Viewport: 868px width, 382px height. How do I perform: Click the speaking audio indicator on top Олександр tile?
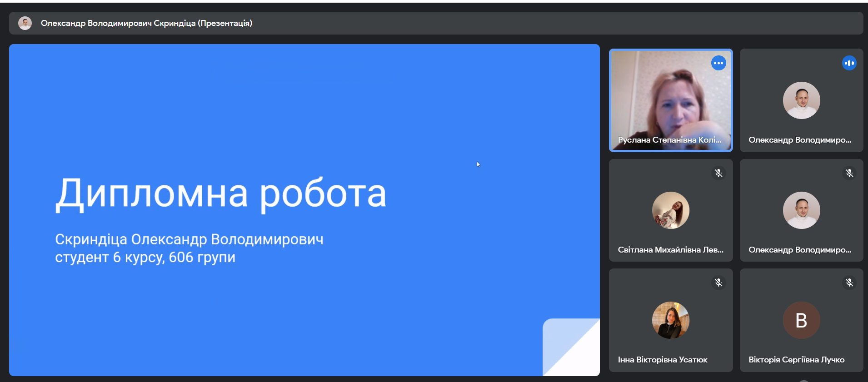pyautogui.click(x=849, y=63)
